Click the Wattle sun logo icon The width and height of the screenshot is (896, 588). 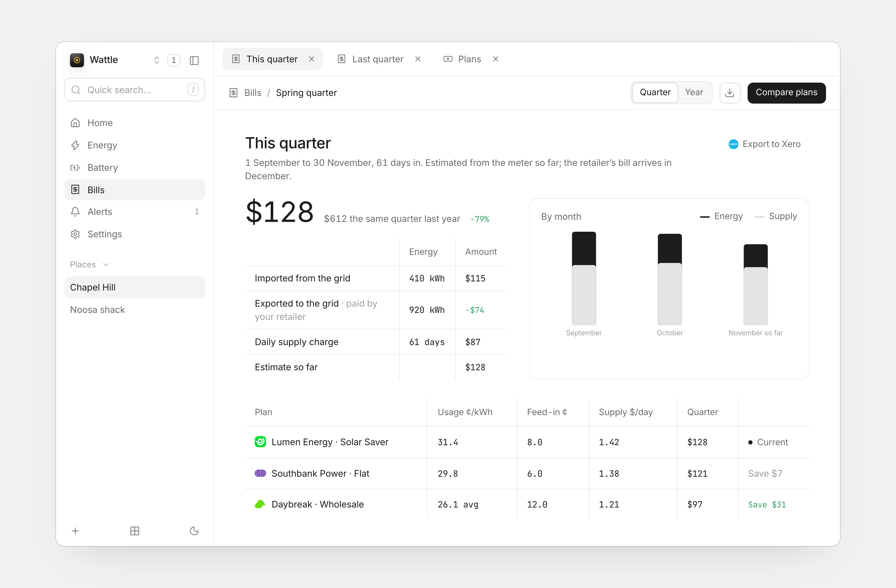pyautogui.click(x=77, y=60)
